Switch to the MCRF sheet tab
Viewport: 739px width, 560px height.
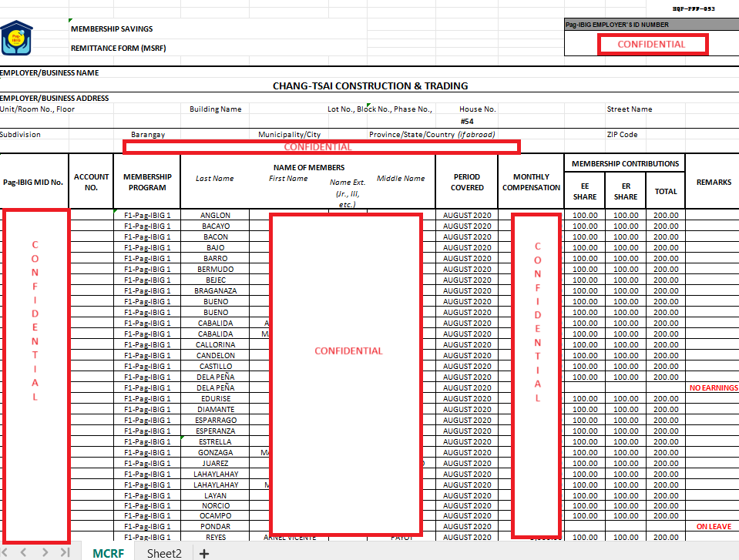click(x=109, y=553)
